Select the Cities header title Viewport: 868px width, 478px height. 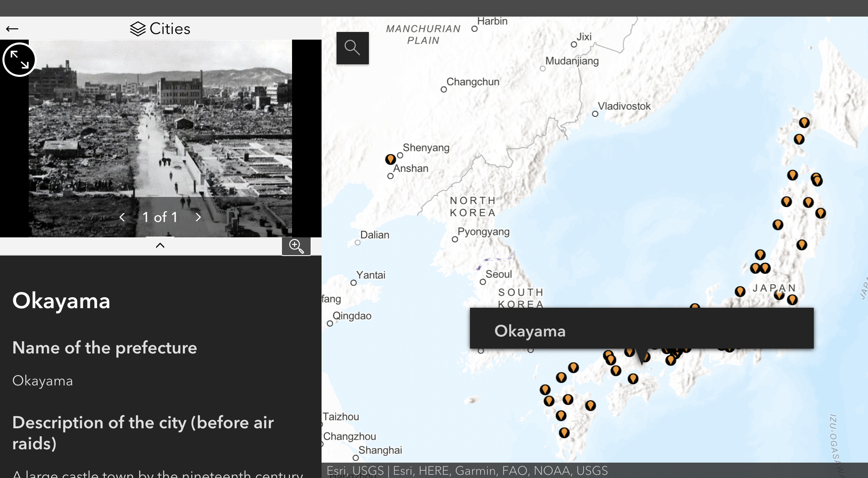170,28
